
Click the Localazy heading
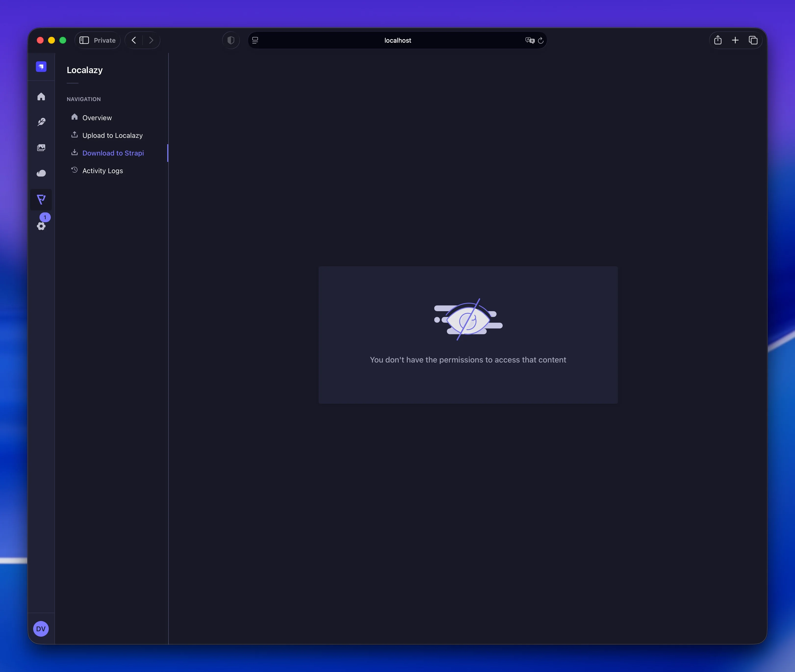tap(85, 70)
